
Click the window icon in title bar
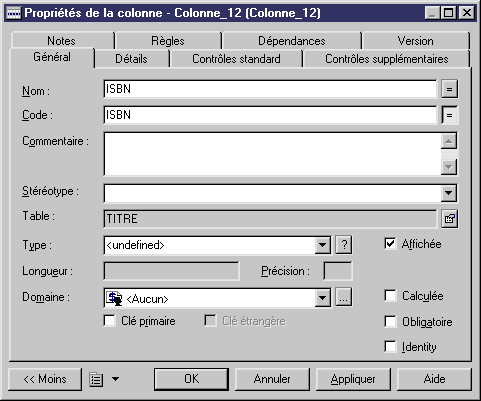14,13
